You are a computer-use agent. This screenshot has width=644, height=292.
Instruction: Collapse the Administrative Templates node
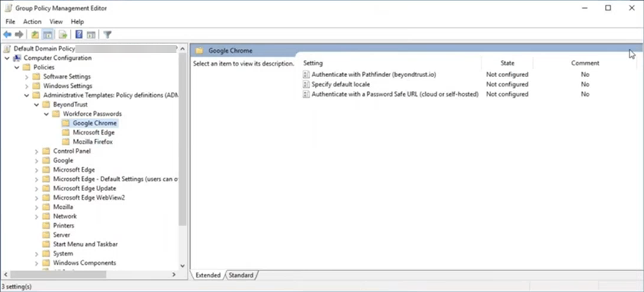[27, 96]
